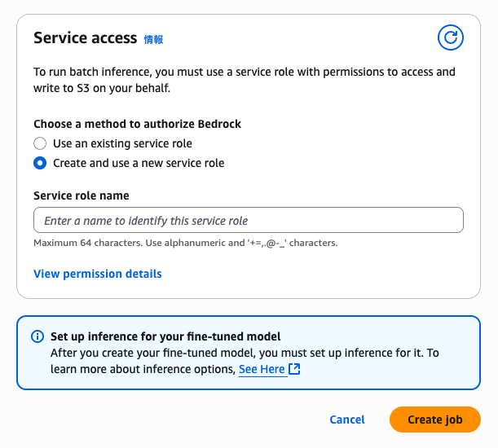Open the 情報 info link

154,39
